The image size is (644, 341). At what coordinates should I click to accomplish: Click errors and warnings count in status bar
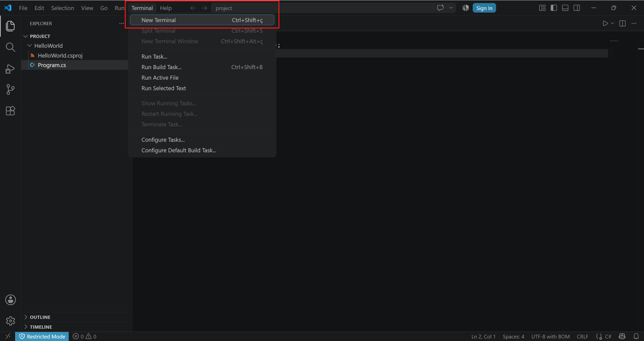[x=84, y=336]
